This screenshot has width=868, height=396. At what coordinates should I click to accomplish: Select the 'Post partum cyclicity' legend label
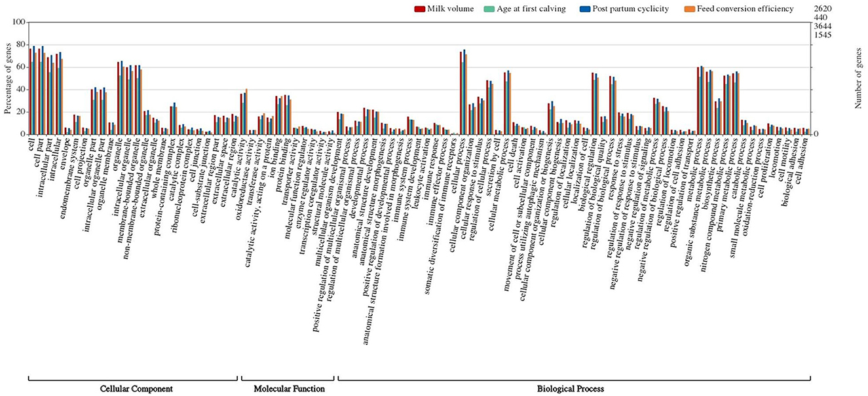coord(630,9)
